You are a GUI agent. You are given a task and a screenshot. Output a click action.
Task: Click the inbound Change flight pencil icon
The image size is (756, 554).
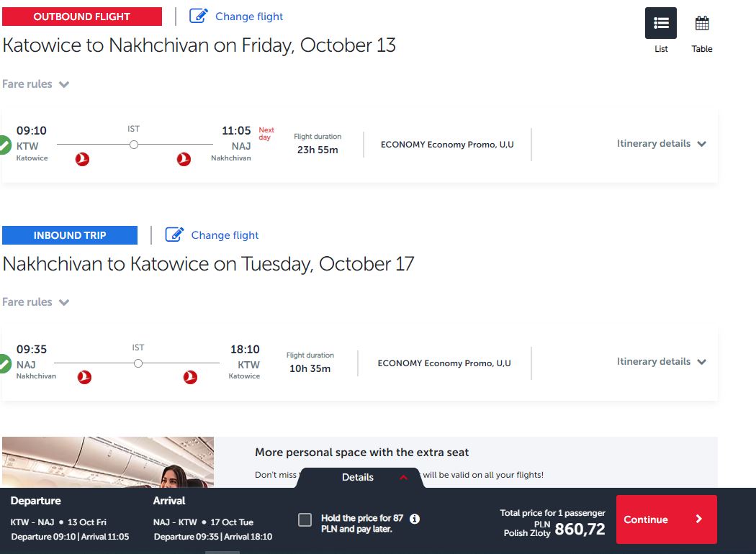(x=174, y=235)
